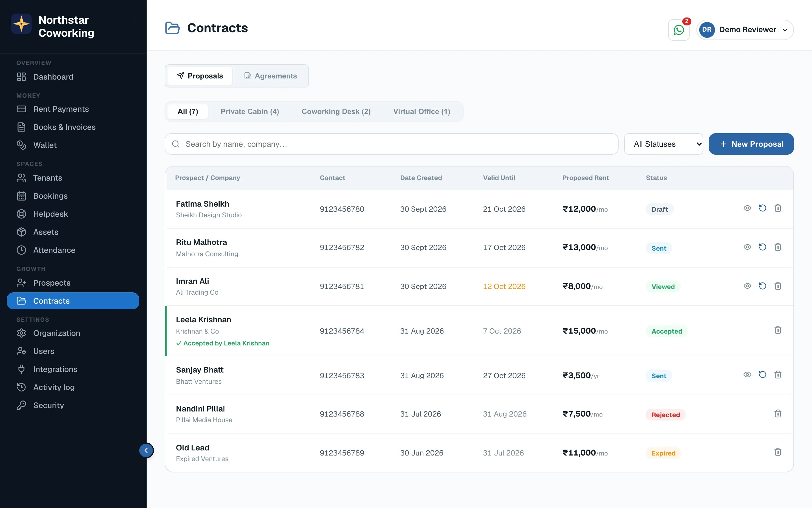
Task: Click the magnifier icon in search bar
Action: [175, 144]
